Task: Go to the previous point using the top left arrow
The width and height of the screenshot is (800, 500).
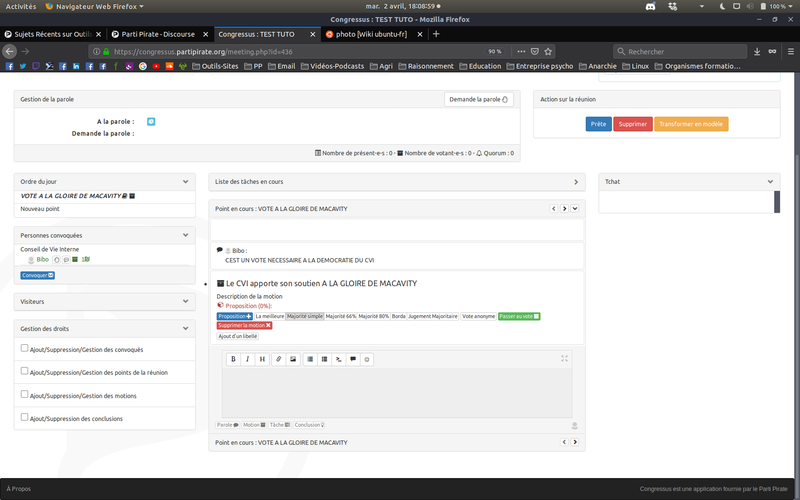Action: pos(555,208)
